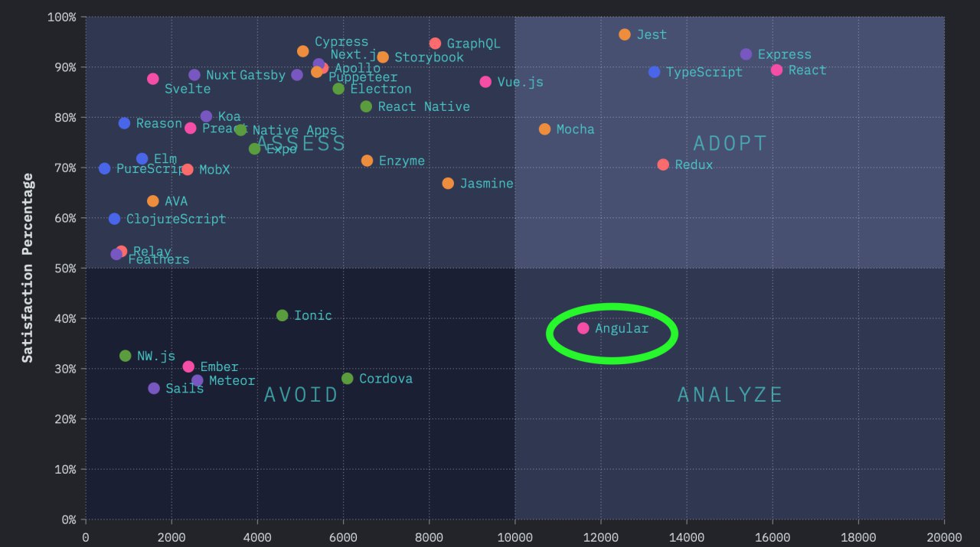This screenshot has width=980, height=547.
Task: Click the GraphQL data point
Action: pos(435,44)
